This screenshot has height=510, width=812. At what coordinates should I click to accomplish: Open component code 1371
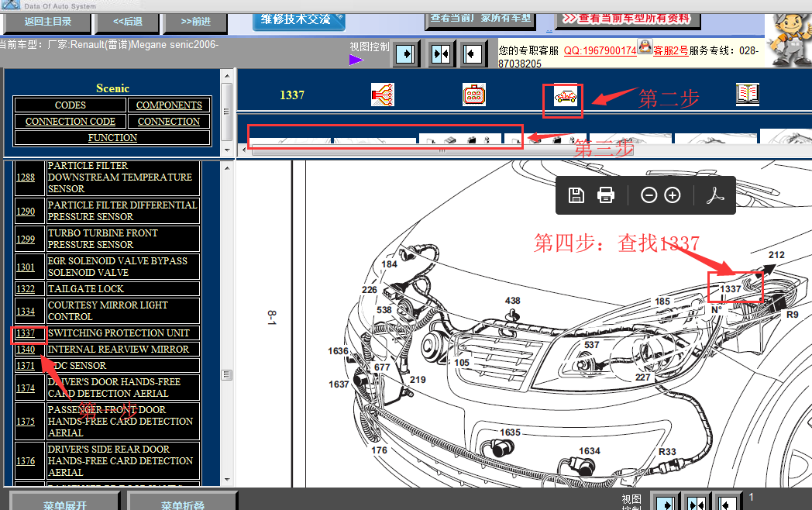pos(26,366)
